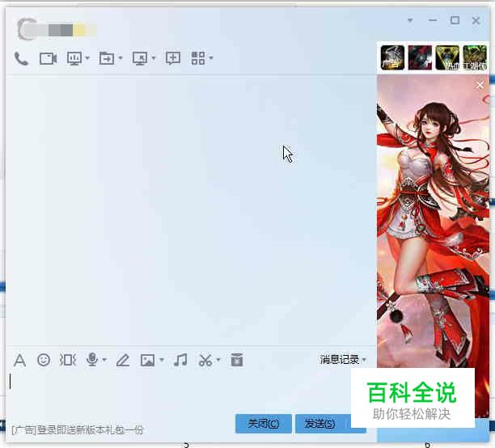Open 消息记录 message history
495x448 pixels.
point(340,360)
